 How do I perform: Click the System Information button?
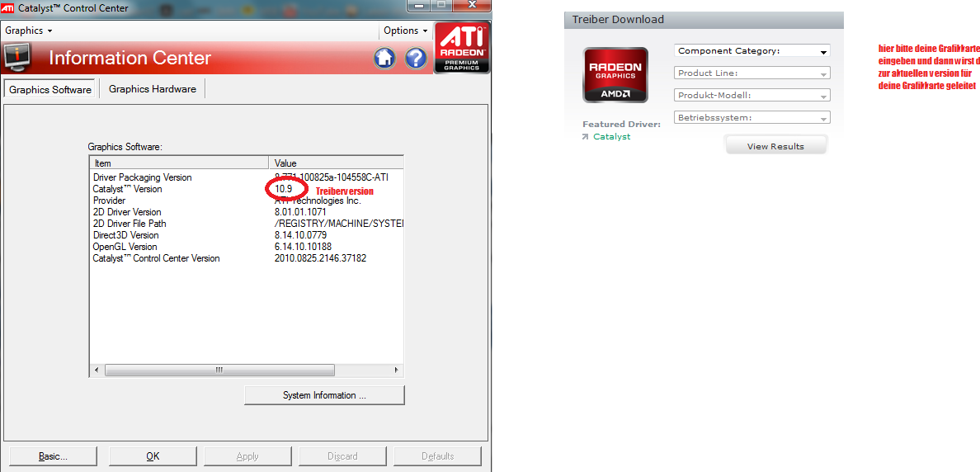[324, 395]
